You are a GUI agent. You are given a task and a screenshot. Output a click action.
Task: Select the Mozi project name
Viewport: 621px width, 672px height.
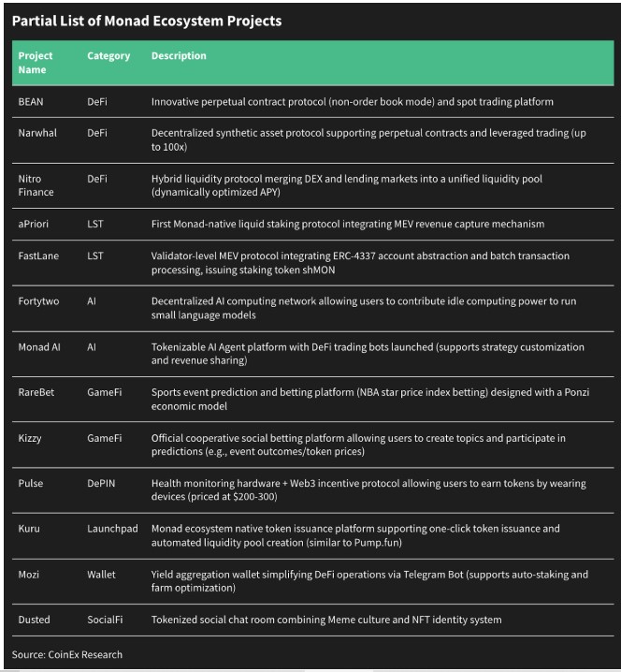tap(28, 575)
